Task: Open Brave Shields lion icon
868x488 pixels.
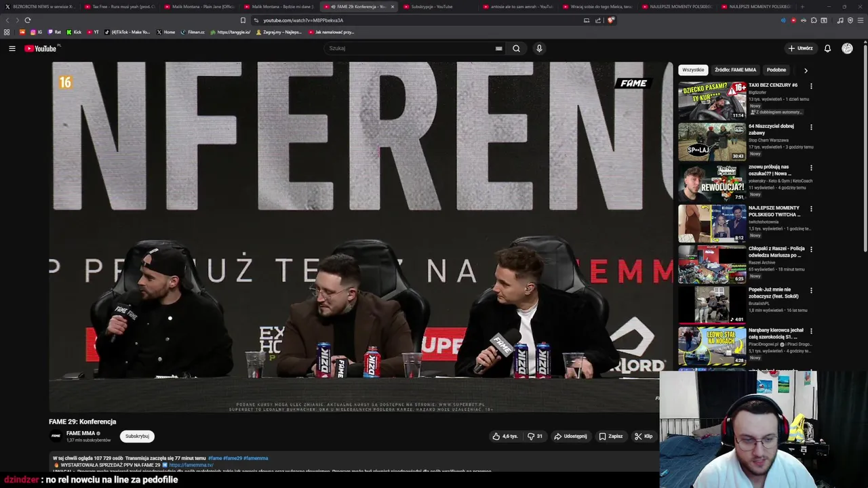Action: coord(610,20)
